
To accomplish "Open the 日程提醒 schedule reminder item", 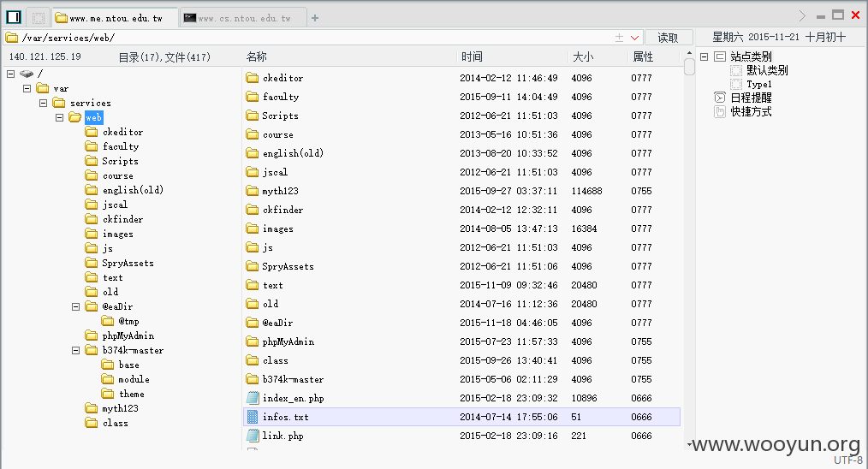I will point(751,98).
